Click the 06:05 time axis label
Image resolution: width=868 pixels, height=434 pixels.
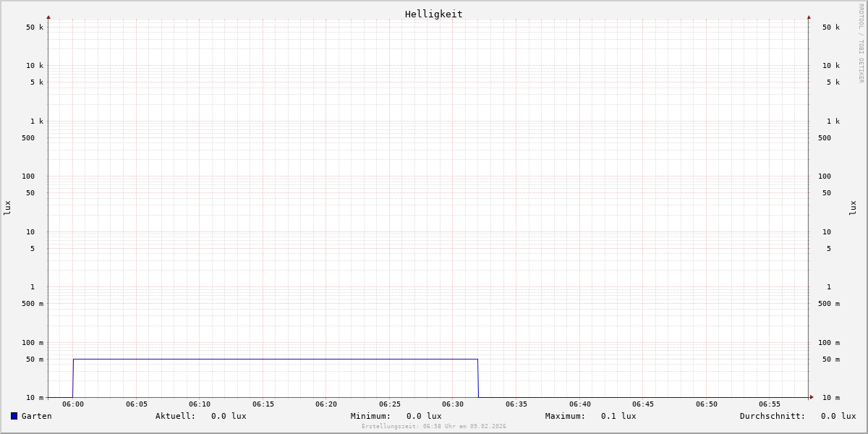tap(137, 404)
